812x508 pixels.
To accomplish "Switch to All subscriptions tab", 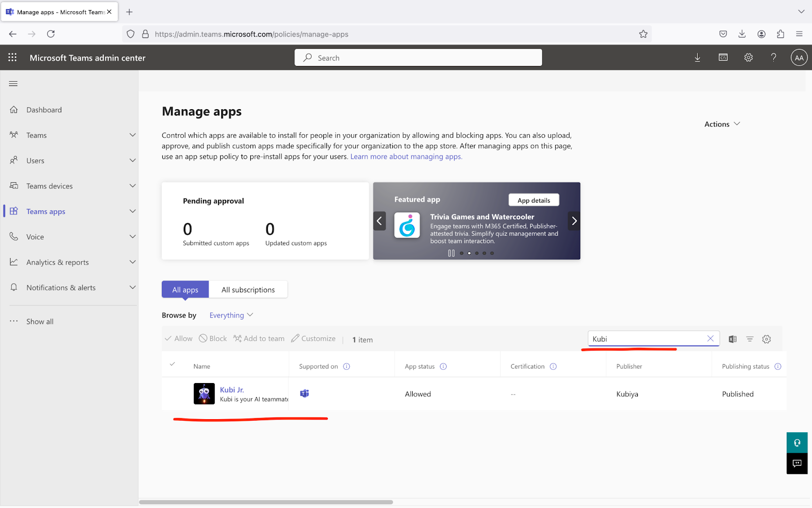I will [248, 290].
